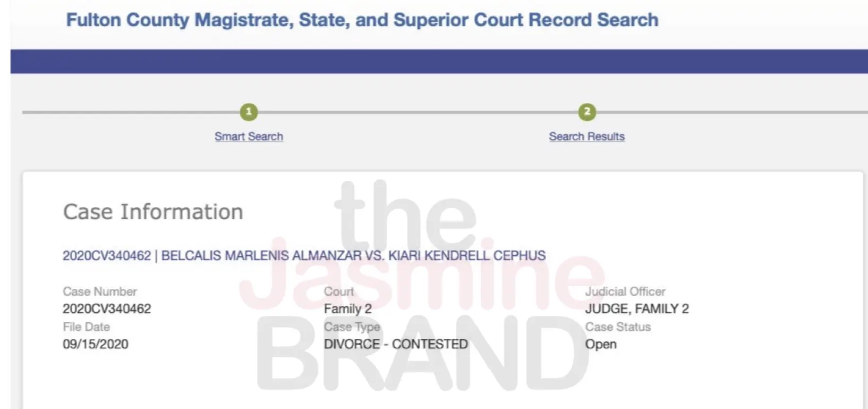Click the Case Status field label
Screen dimensions: 868x409
[617, 327]
